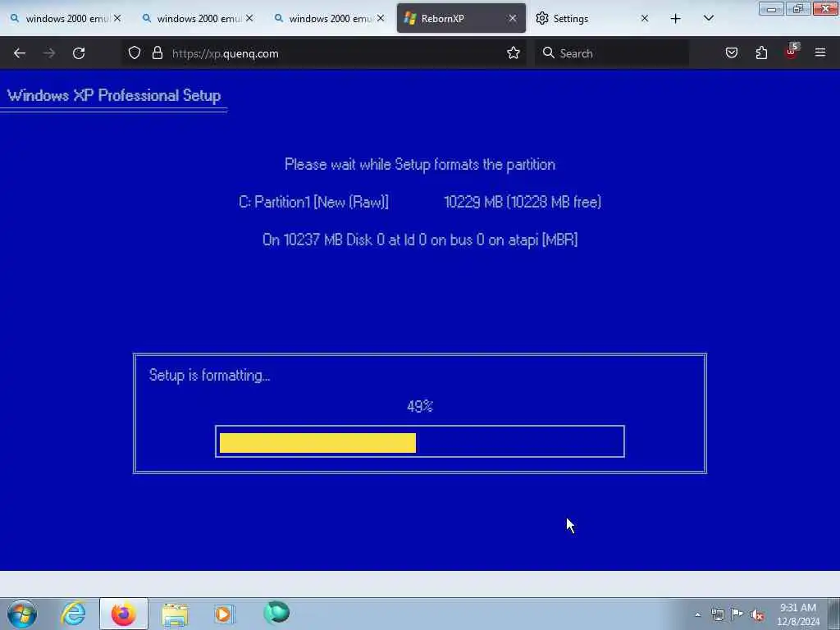Click the Firefox taskbar icon
The height and width of the screenshot is (630, 840).
(123, 614)
